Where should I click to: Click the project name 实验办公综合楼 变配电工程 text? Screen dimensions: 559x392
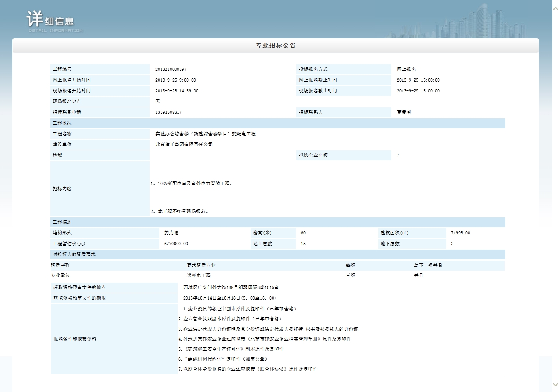[x=205, y=134]
